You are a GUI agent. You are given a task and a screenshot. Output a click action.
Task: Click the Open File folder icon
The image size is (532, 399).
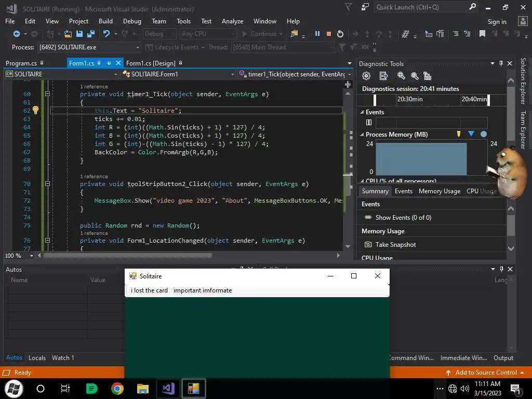tap(68, 34)
